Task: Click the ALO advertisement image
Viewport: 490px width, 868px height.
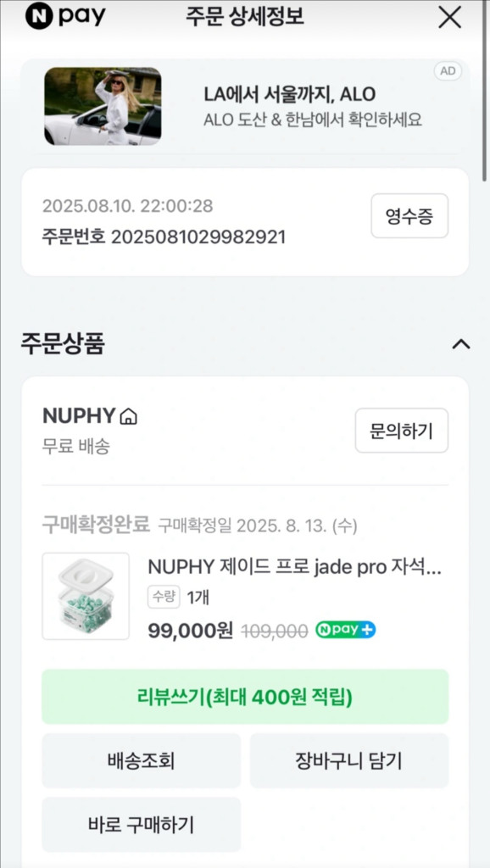Action: [103, 107]
